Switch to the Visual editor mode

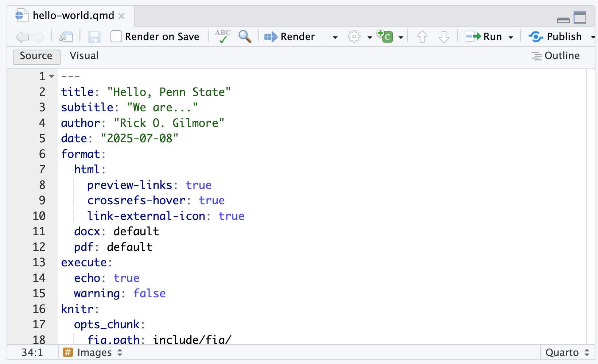pos(84,56)
